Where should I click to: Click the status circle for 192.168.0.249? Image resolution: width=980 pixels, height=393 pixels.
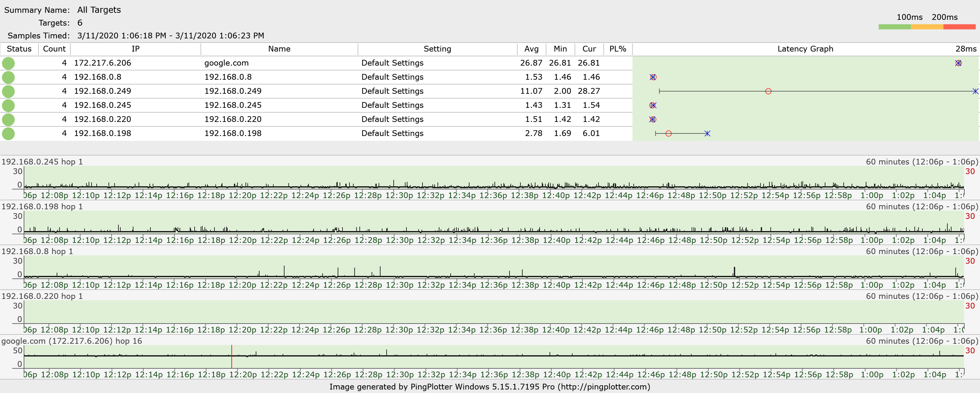pos(8,91)
